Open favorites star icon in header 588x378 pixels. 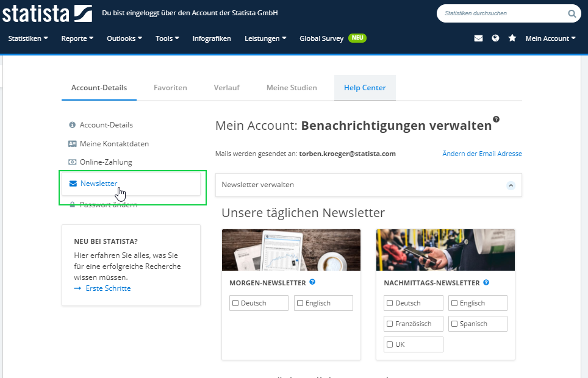click(512, 38)
